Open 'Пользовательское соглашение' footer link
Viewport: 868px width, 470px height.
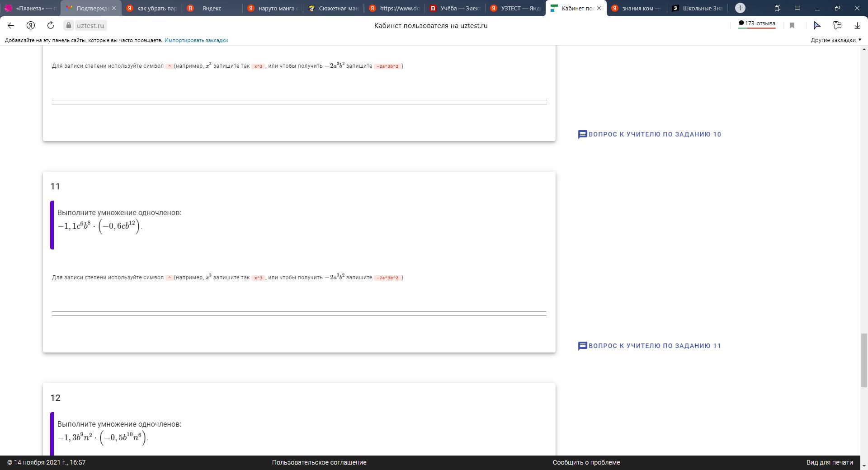pos(319,462)
